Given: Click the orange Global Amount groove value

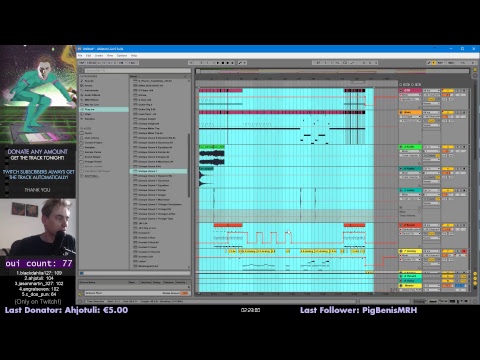Looking at the screenshot, I should (184, 293).
